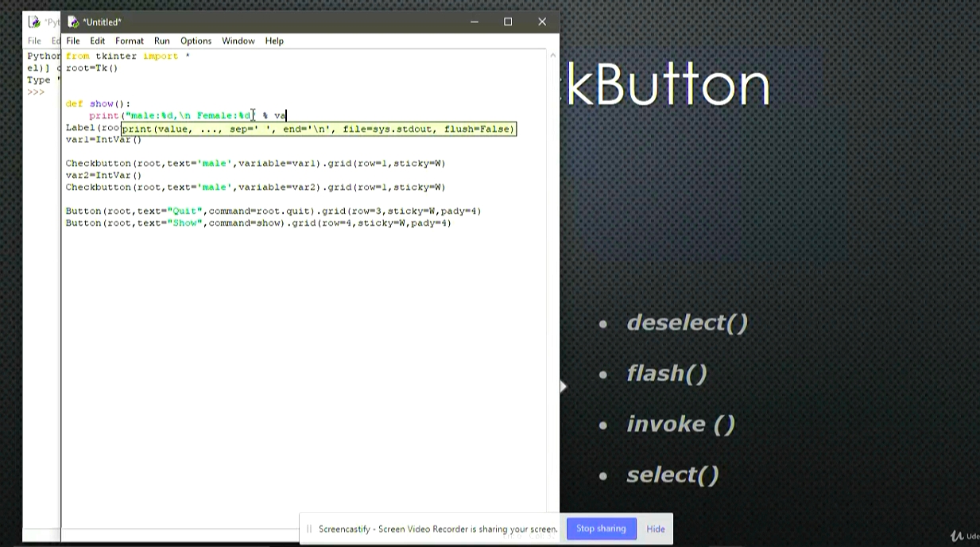Screen dimensions: 980x547
Task: Click the '>>>' prompt in Python Shell
Action: pyautogui.click(x=36, y=92)
